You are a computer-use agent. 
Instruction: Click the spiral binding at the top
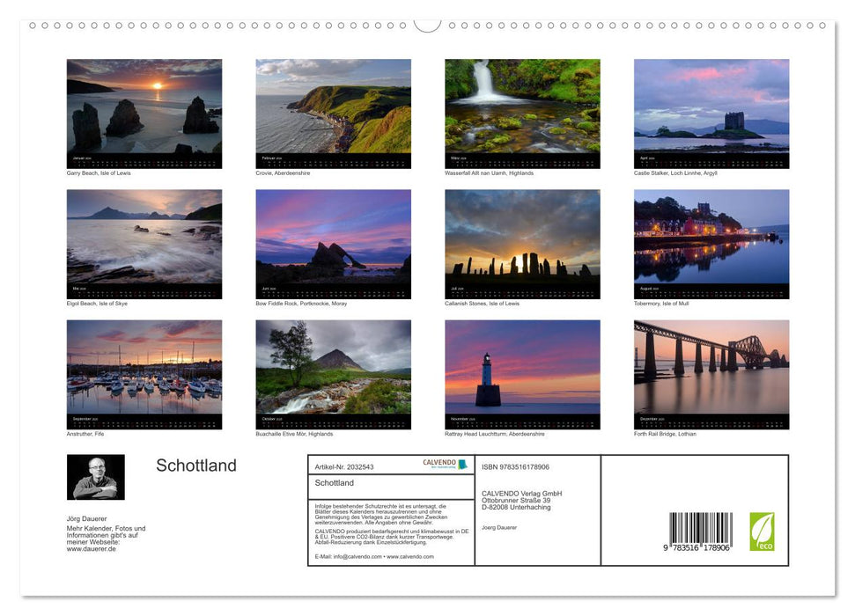427,25
